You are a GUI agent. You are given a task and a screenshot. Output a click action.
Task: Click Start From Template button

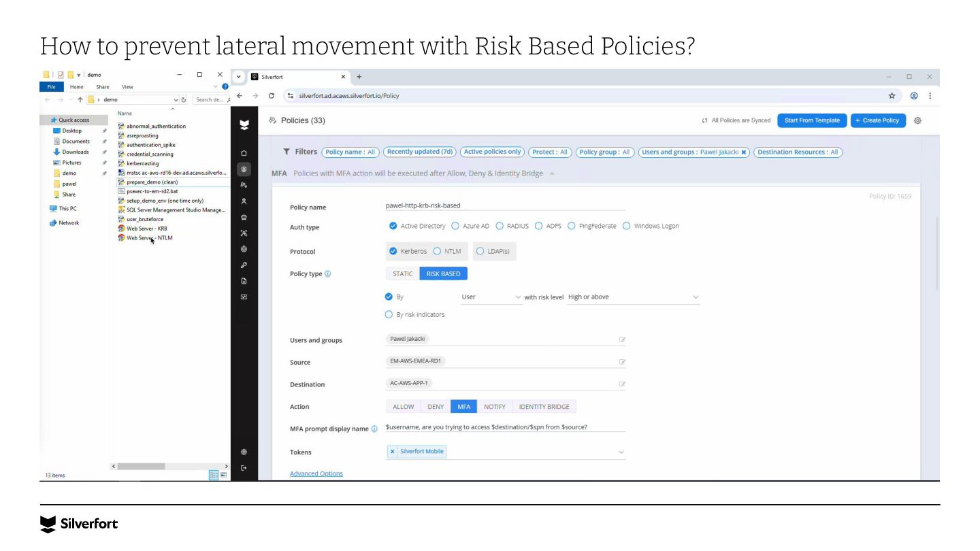(x=812, y=120)
